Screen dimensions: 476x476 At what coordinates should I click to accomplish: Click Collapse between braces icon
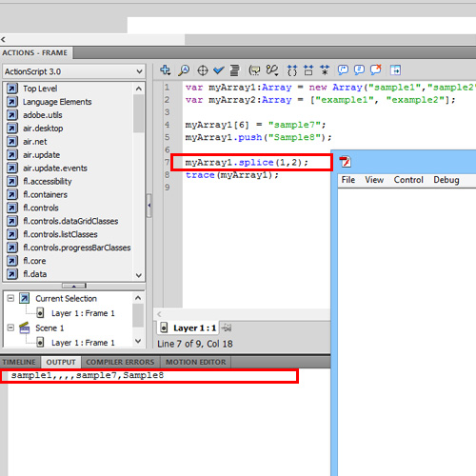(292, 70)
